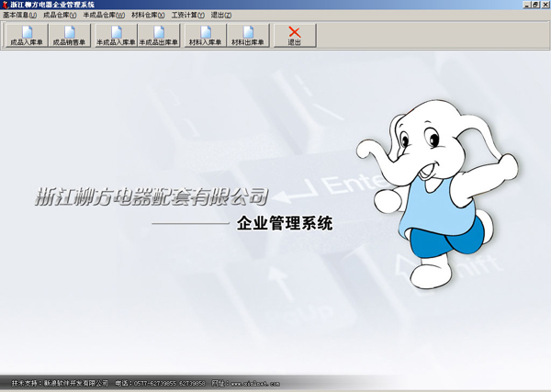Click the 成品销售单 document icon

[x=71, y=36]
